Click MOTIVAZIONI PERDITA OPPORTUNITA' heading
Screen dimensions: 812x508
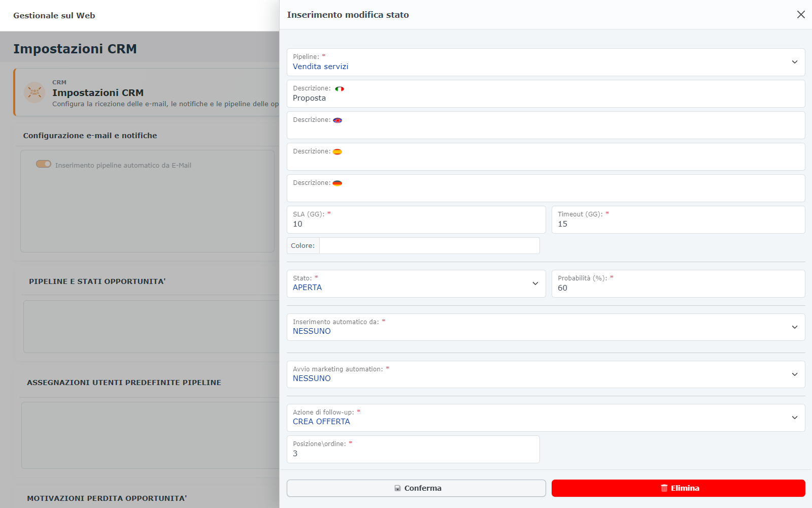click(x=107, y=498)
